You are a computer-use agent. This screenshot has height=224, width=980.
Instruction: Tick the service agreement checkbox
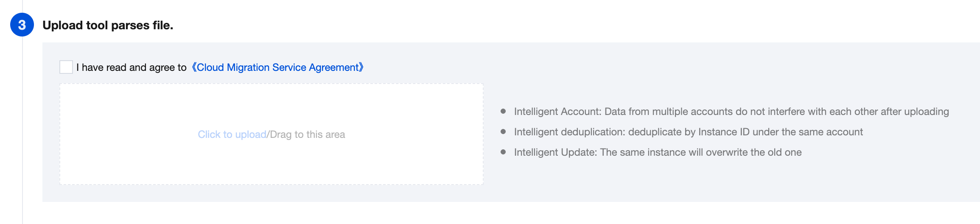tap(66, 67)
